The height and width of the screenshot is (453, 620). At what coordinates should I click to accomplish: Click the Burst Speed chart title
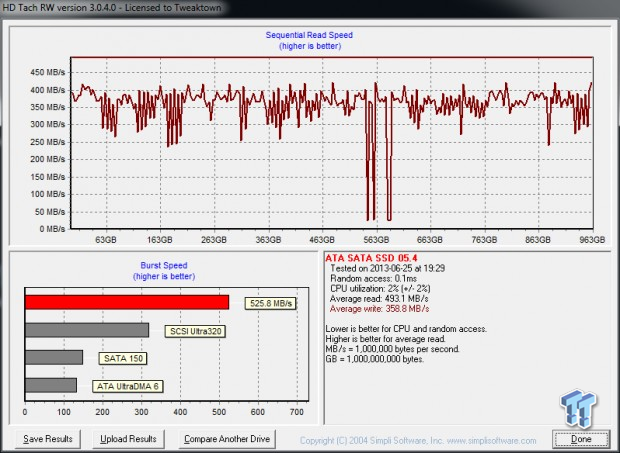tap(164, 265)
